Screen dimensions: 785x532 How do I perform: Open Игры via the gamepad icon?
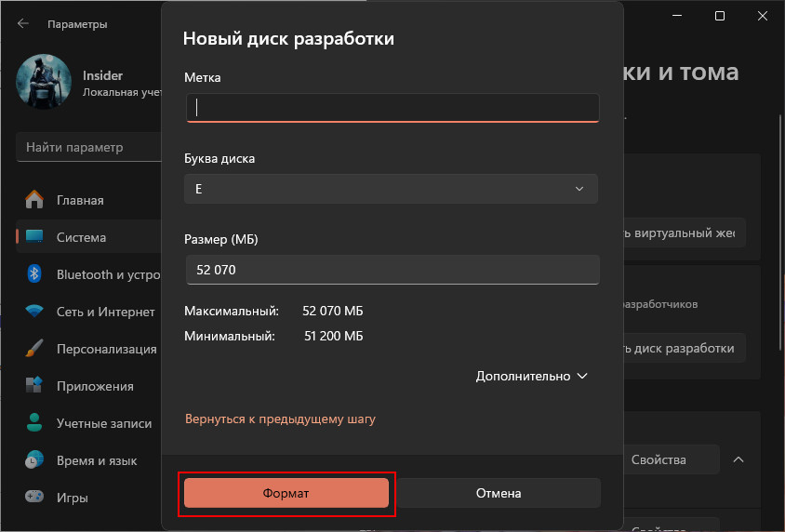point(34,498)
